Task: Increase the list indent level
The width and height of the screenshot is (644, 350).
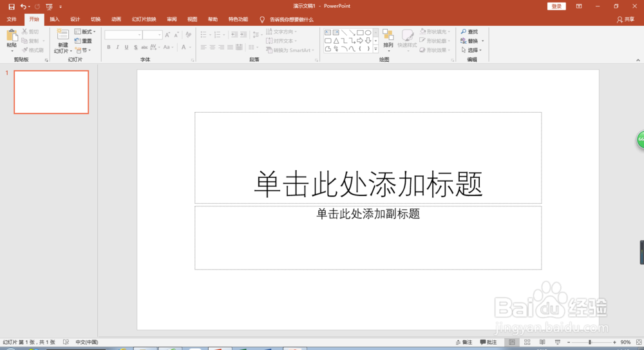Action: click(243, 35)
